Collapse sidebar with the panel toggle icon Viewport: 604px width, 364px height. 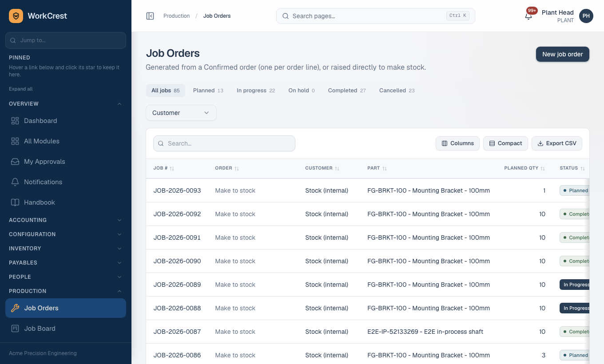click(x=150, y=16)
